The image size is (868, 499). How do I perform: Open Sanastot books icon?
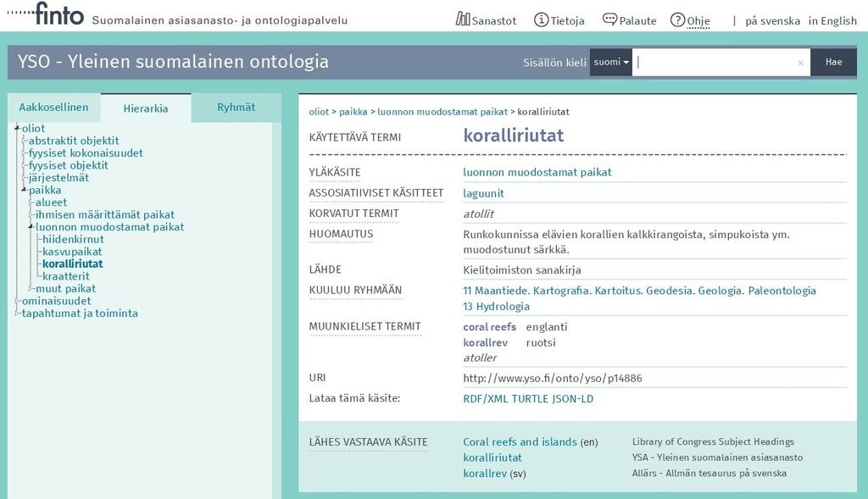[463, 19]
